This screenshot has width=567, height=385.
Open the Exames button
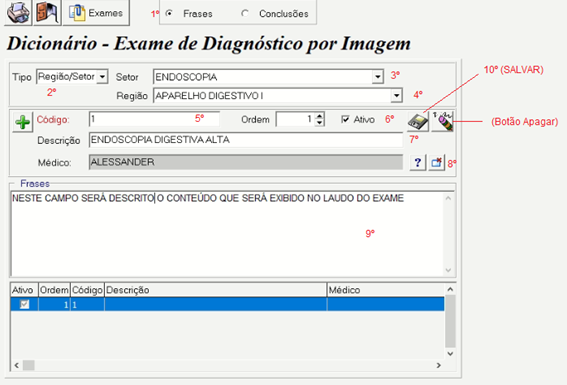[96, 13]
